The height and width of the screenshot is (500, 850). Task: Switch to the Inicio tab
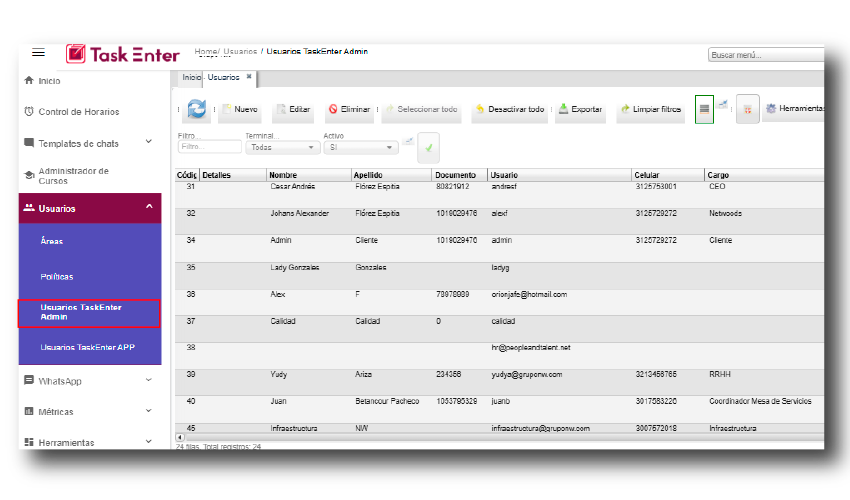[191, 77]
